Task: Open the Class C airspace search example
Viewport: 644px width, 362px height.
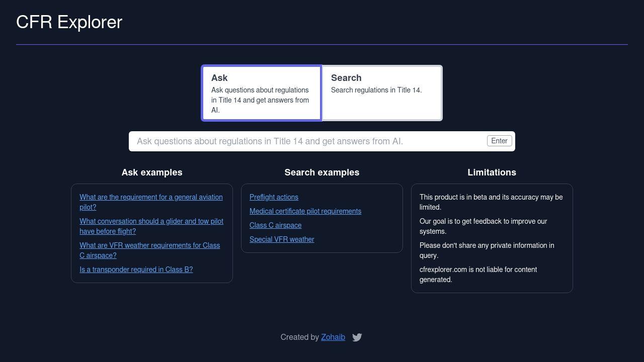Action: point(275,225)
